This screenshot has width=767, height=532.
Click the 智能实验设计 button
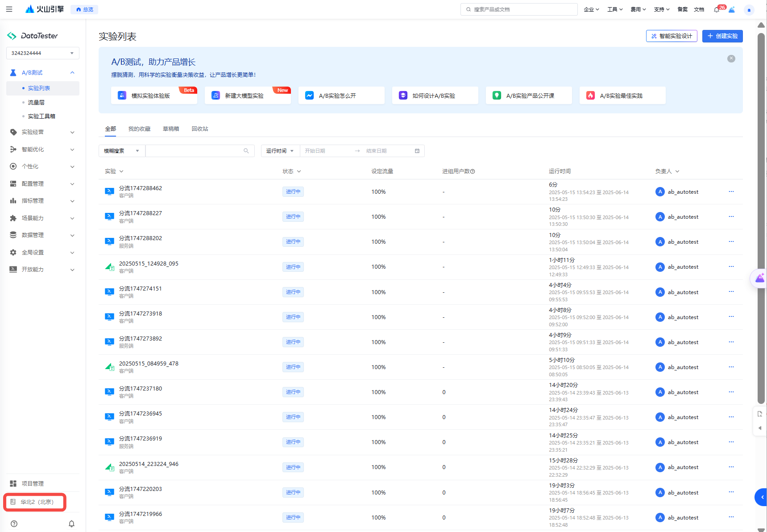(x=672, y=36)
